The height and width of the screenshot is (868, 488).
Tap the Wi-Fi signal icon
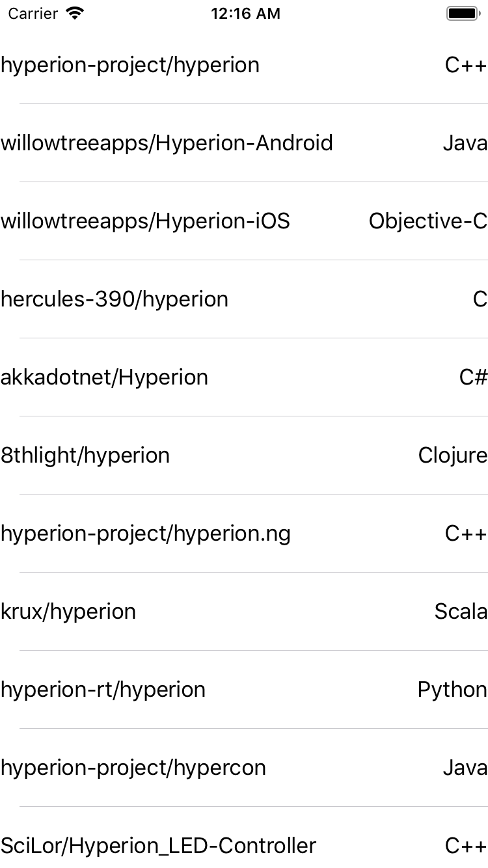pos(75,13)
